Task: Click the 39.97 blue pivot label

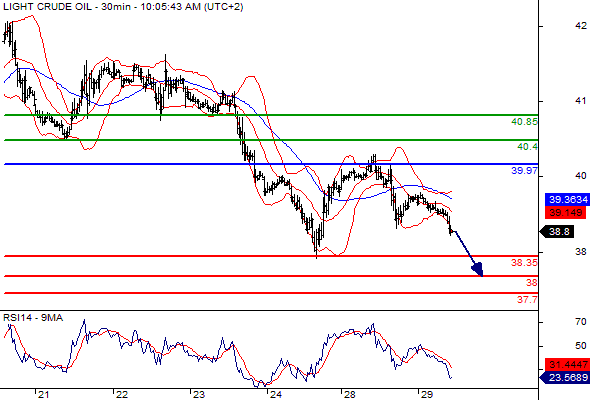Action: tap(524, 170)
